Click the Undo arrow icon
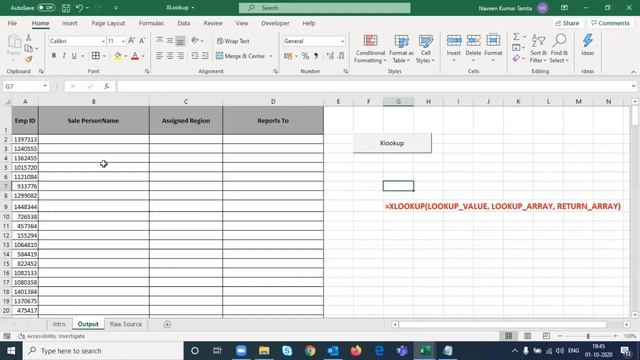640x360 pixels. (x=80, y=8)
